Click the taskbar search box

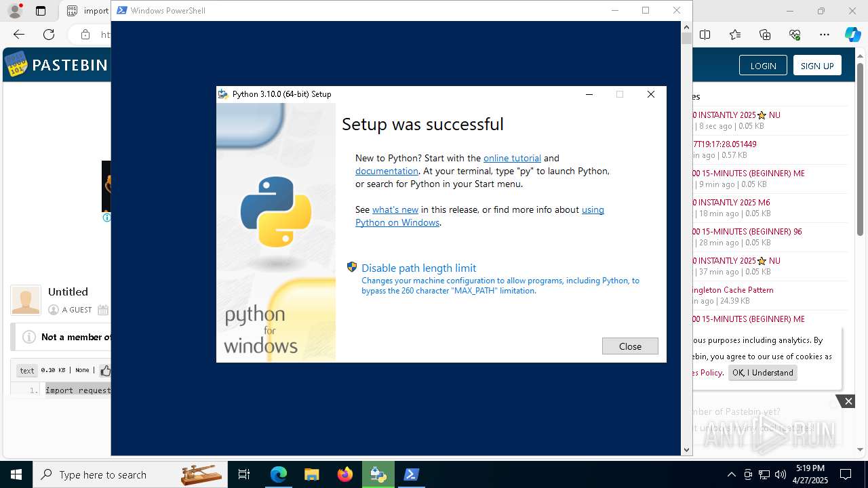click(130, 474)
